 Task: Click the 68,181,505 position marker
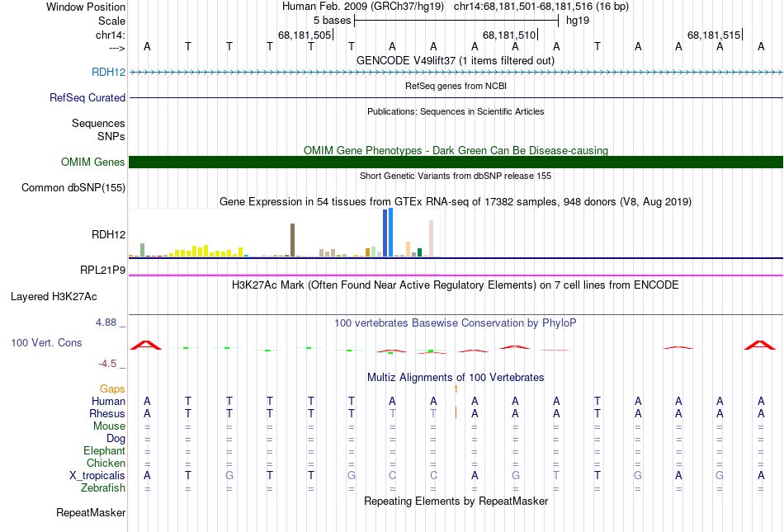(x=305, y=35)
